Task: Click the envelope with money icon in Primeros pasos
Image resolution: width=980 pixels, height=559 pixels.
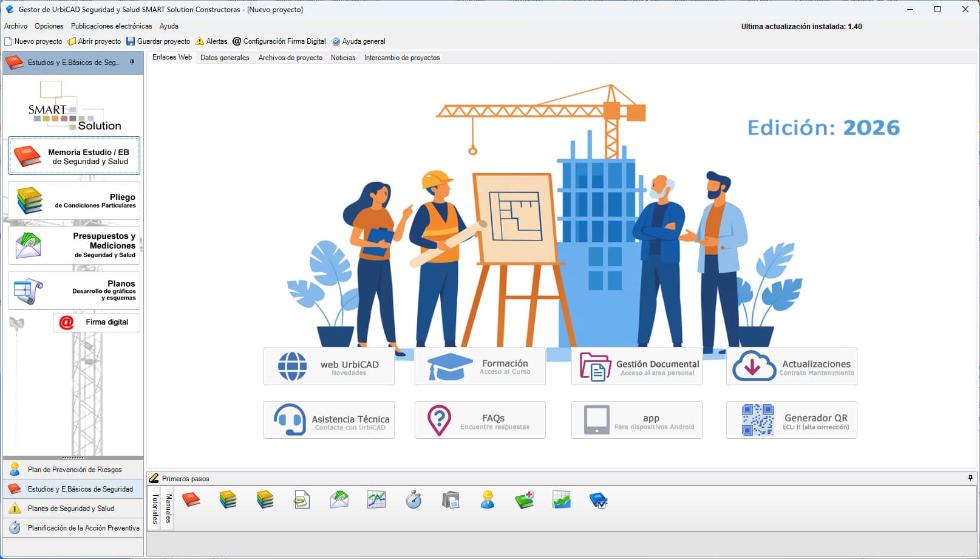Action: pyautogui.click(x=339, y=500)
